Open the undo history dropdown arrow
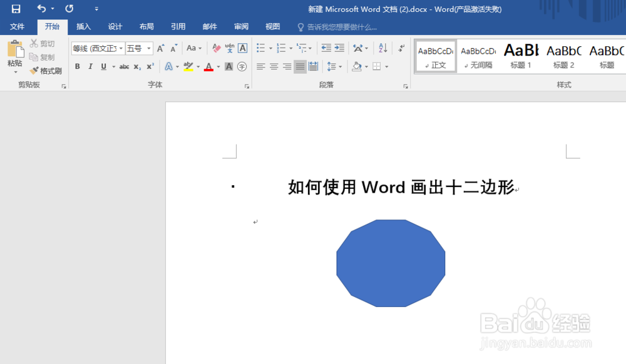Viewport: 626px width, 364px height. pos(53,8)
